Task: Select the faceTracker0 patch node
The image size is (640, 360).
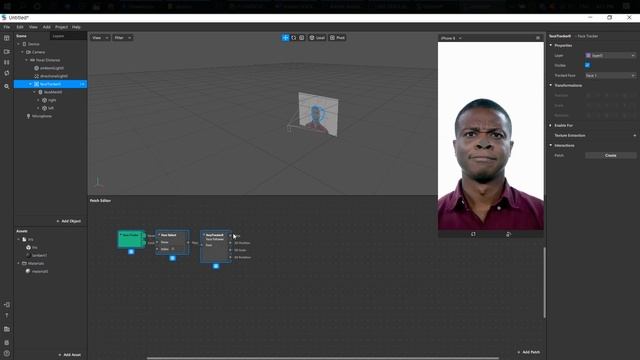Action: (216, 246)
